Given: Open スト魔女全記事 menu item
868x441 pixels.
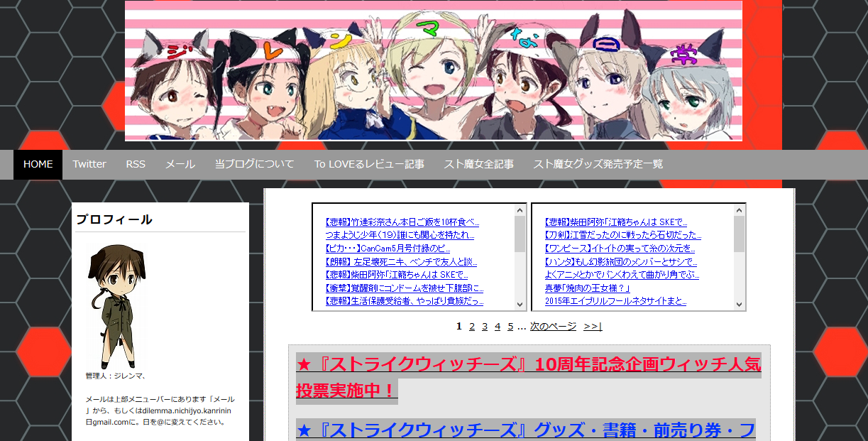Looking at the screenshot, I should coord(479,164).
